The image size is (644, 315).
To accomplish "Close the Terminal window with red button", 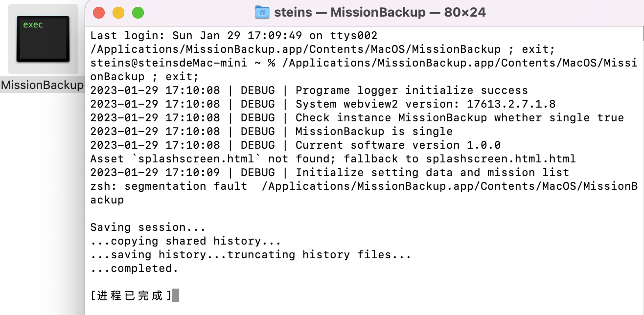I will click(99, 13).
